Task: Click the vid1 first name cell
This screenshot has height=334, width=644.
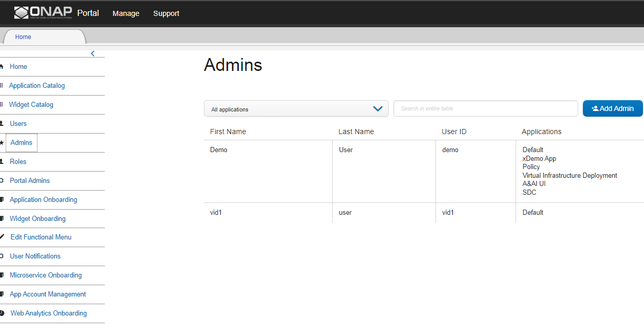Action: [217, 212]
